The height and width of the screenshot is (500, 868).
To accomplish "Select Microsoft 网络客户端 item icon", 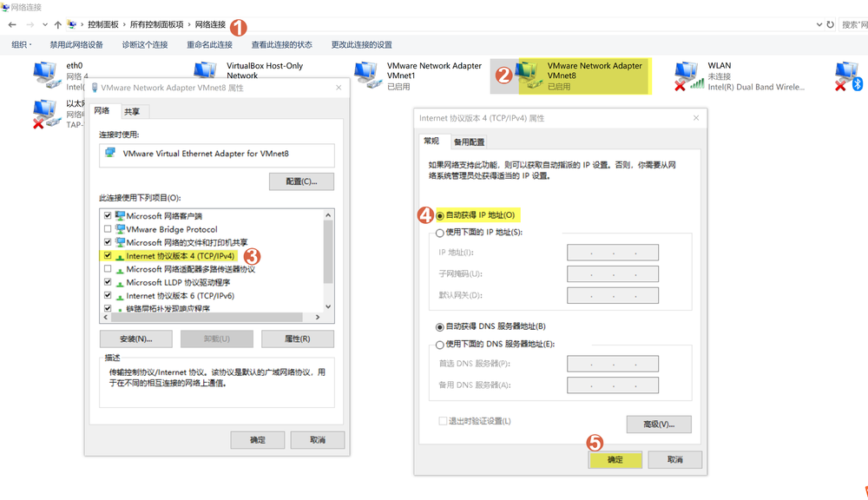I will pyautogui.click(x=120, y=215).
